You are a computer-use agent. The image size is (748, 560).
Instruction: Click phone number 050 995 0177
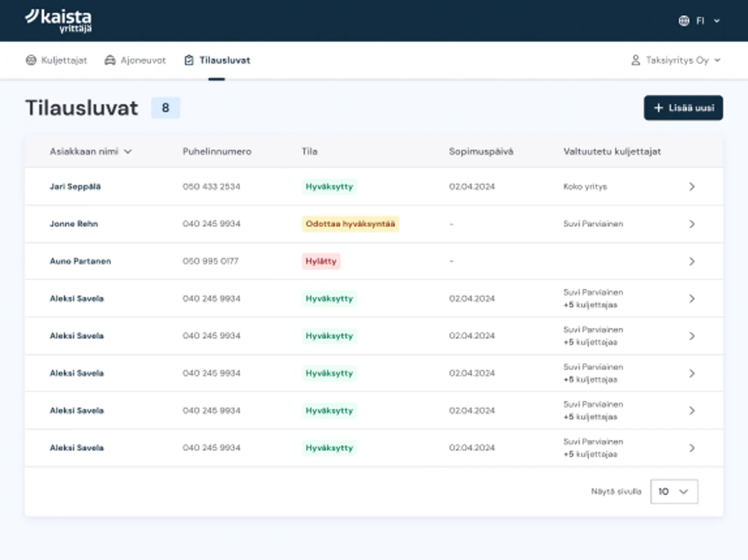210,261
